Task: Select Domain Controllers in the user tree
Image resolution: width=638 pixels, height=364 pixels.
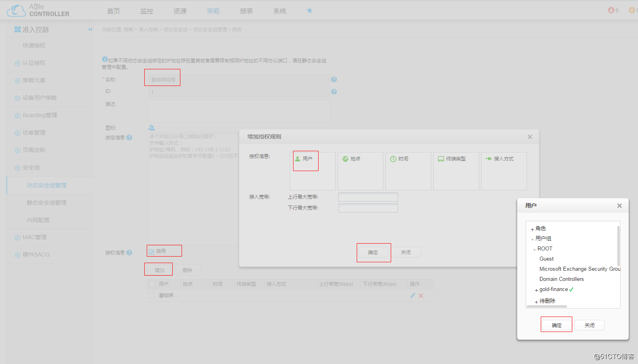Action: click(x=561, y=279)
